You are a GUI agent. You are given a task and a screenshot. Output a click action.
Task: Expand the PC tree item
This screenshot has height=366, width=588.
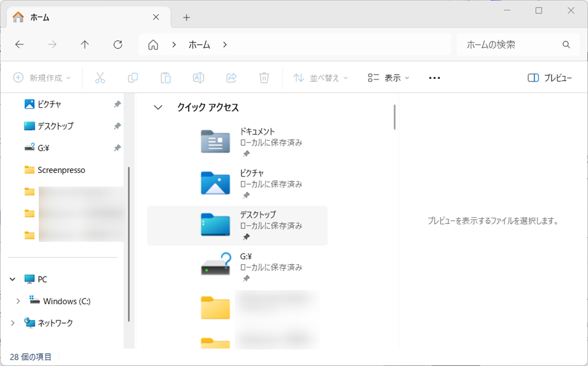[x=12, y=279]
